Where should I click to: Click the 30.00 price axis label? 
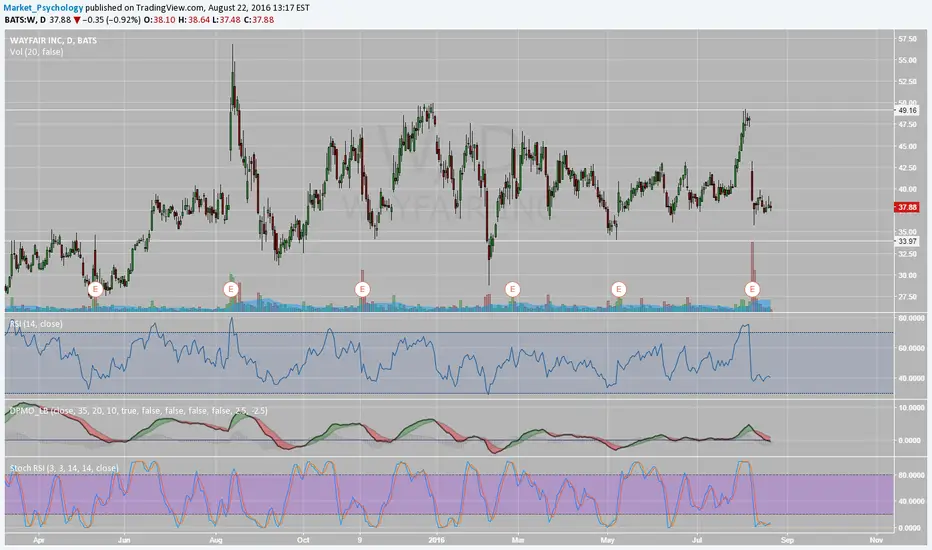point(907,275)
